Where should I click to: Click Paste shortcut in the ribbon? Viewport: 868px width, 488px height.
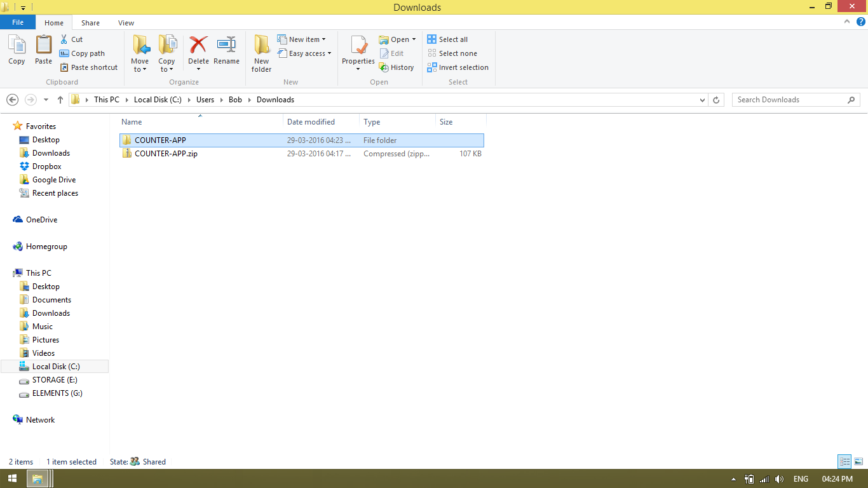pos(89,67)
